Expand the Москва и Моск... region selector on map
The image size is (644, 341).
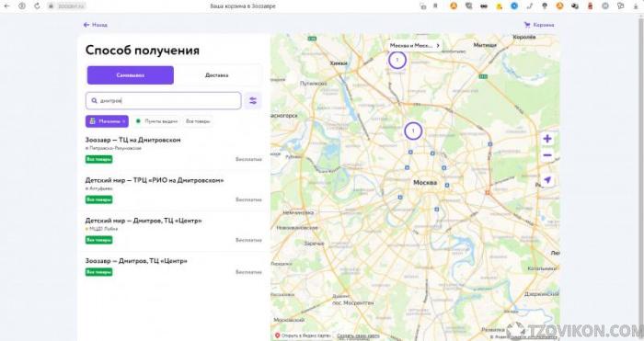click(415, 46)
